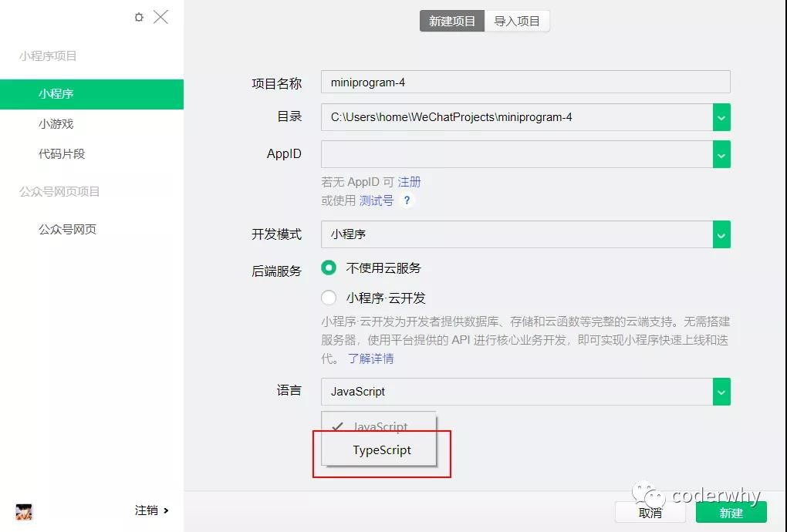Image resolution: width=787 pixels, height=532 pixels.
Task: Click the 测试号 link
Action: click(x=377, y=200)
